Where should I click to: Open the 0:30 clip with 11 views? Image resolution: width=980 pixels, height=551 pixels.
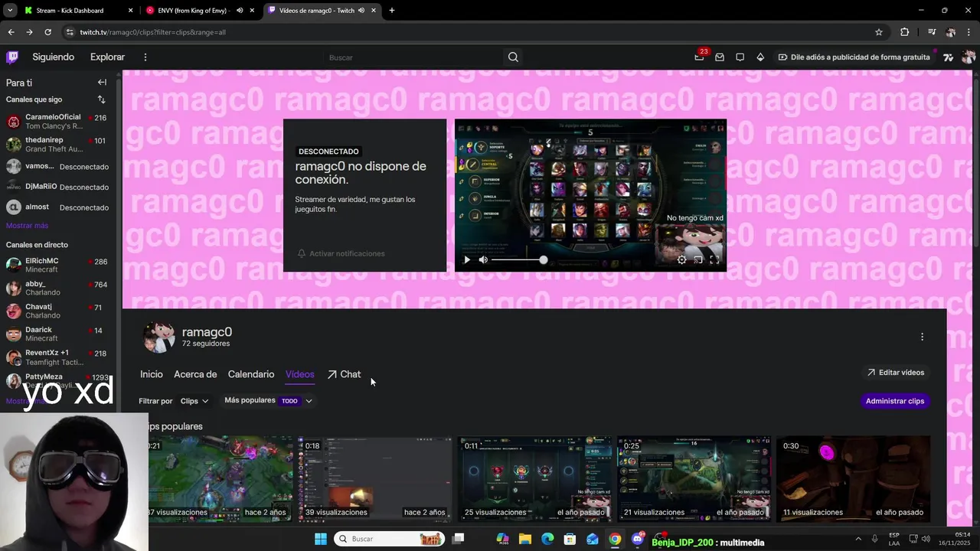(x=853, y=479)
